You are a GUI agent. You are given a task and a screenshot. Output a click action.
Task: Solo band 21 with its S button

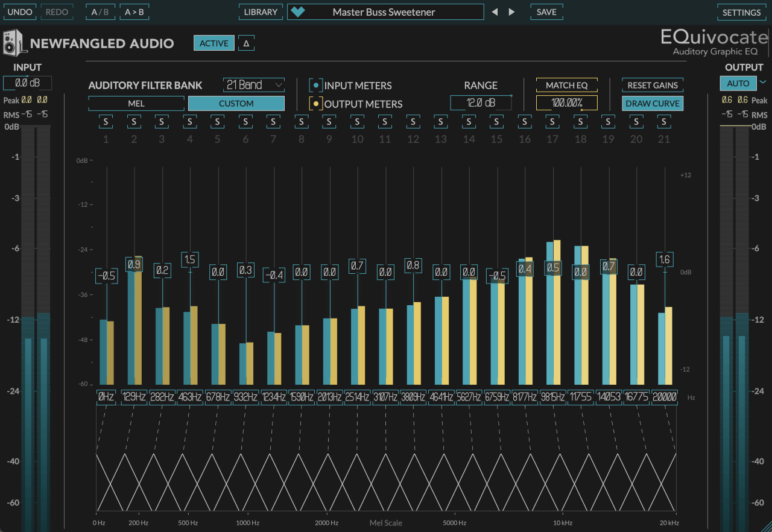(x=664, y=121)
